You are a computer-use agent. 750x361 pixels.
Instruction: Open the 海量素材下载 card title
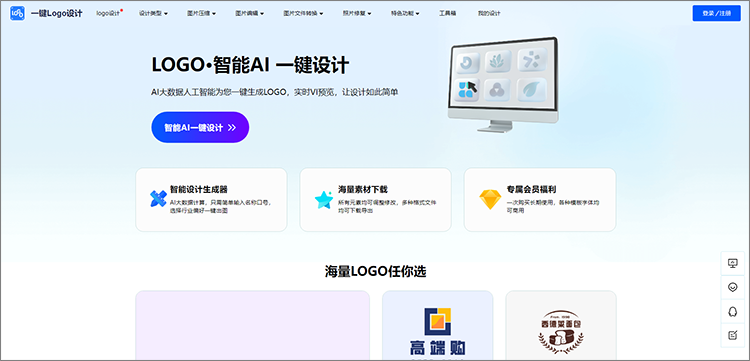(x=363, y=190)
